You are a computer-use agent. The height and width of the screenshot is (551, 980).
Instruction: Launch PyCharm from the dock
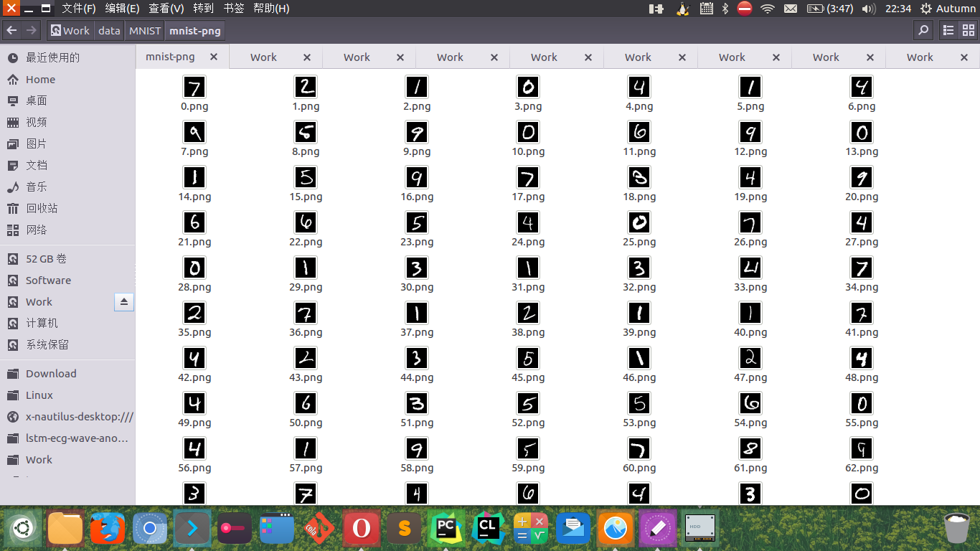446,529
